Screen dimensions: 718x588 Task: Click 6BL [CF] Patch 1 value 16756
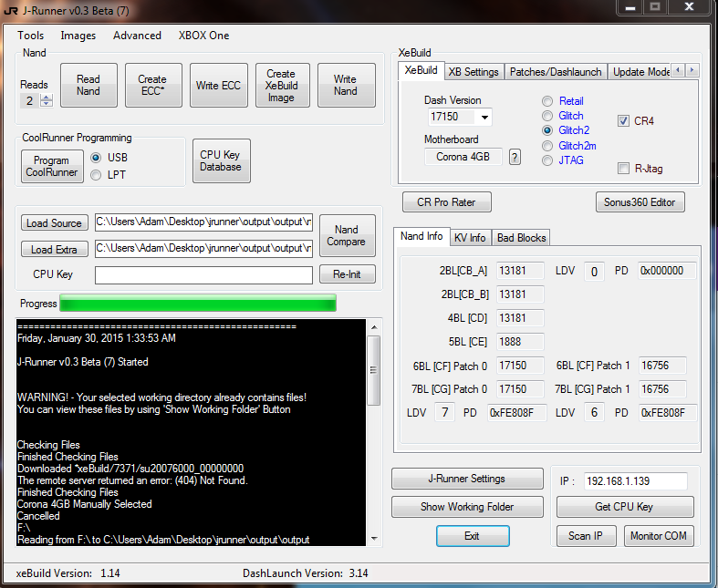tap(662, 366)
